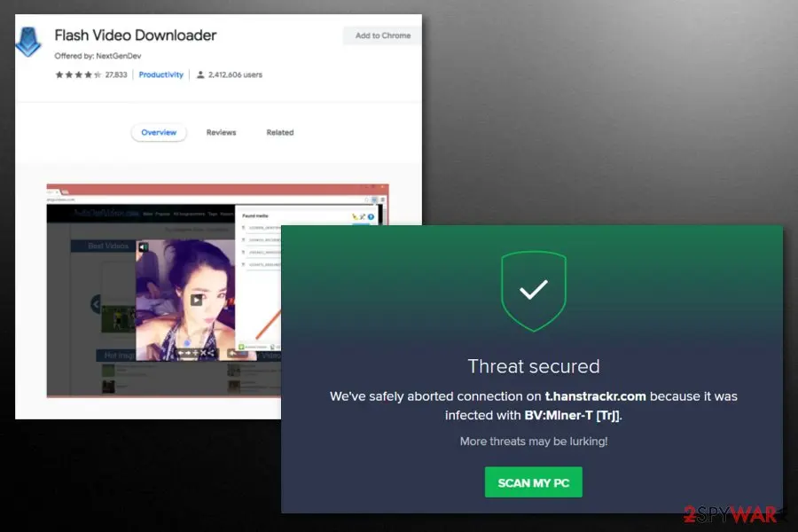Click the shield checkmark icon
798x532 pixels.
[534, 291]
